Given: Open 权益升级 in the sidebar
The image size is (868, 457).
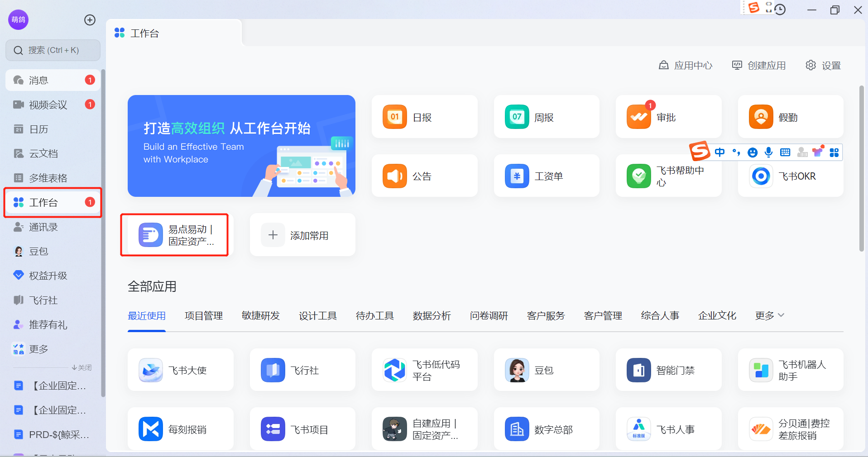Looking at the screenshot, I should click(53, 276).
